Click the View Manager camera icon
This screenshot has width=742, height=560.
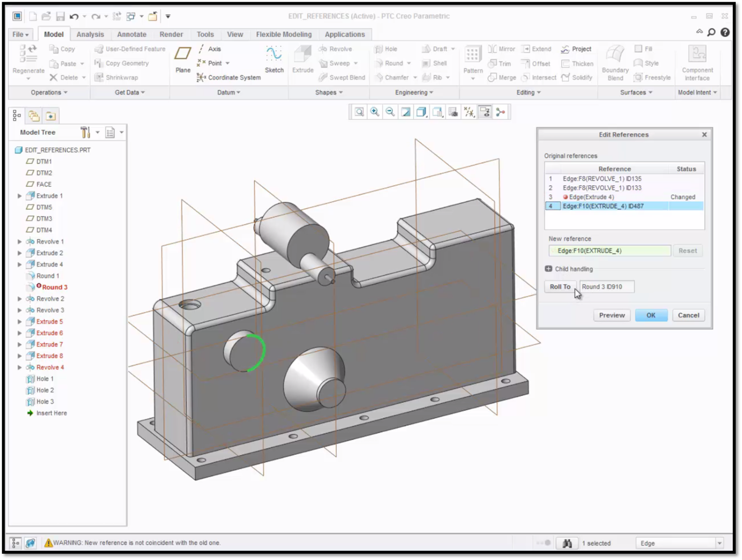453,112
